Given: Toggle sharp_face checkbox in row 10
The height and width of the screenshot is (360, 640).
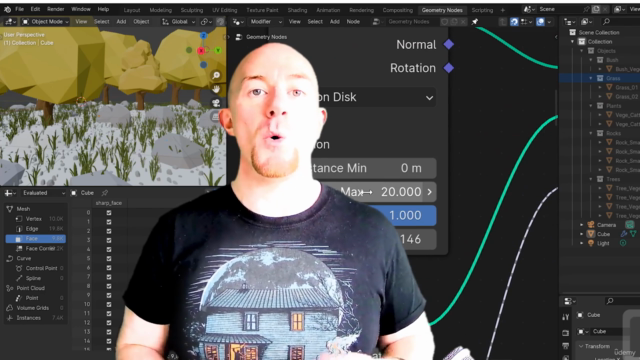Looking at the screenshot, I should click(109, 304).
